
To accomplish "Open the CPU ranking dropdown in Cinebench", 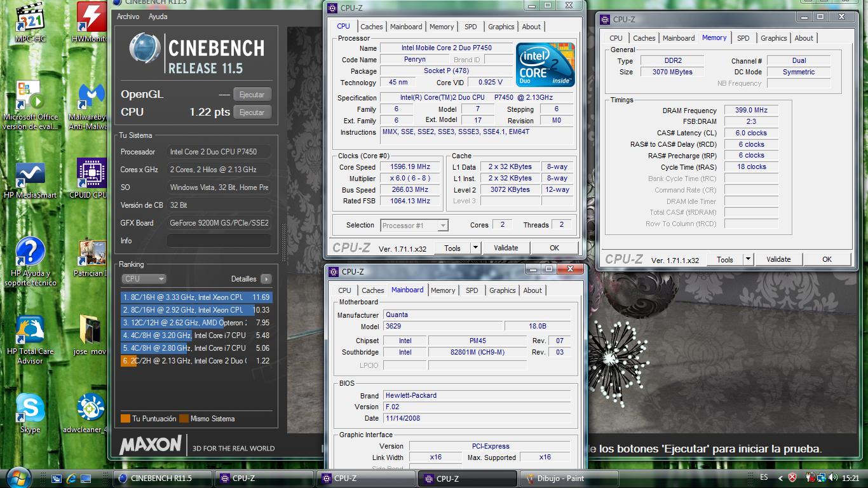I will 144,279.
